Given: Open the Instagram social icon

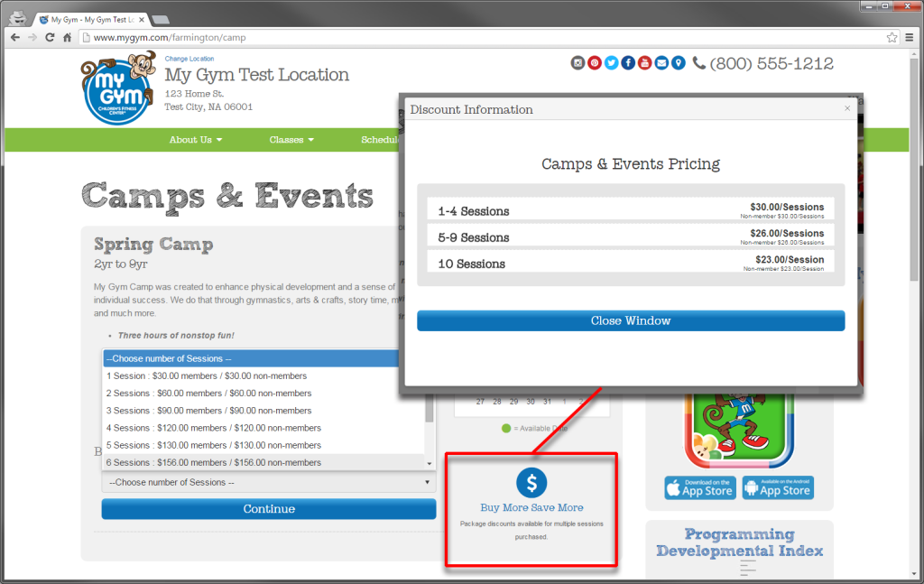Looking at the screenshot, I should pos(577,62).
